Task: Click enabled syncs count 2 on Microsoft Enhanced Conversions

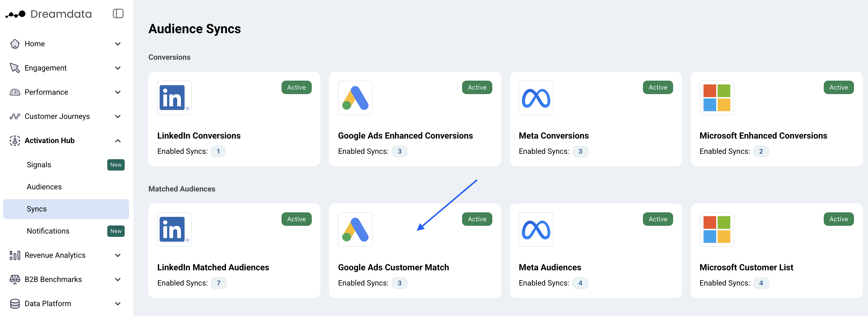Action: (x=761, y=151)
